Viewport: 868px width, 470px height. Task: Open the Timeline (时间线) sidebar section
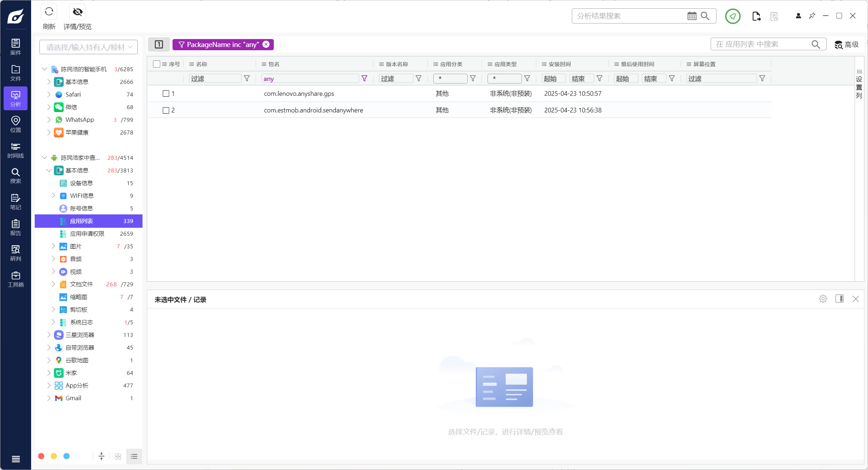16,150
